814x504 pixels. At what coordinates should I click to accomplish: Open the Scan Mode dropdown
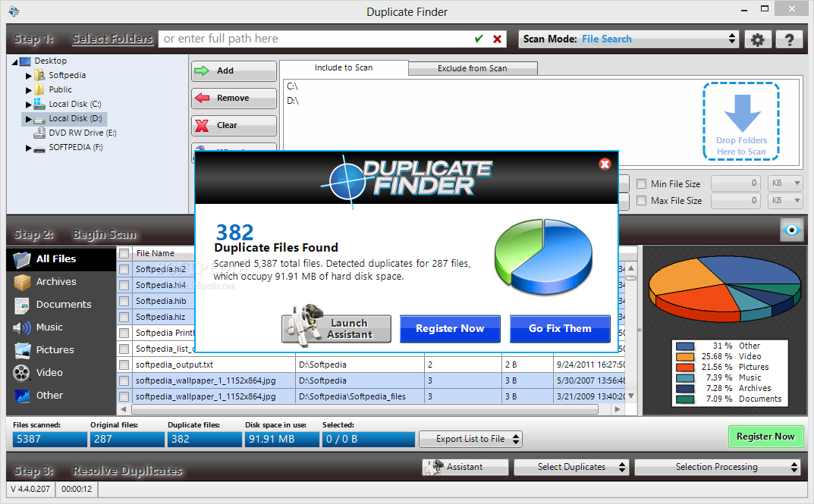coord(628,39)
